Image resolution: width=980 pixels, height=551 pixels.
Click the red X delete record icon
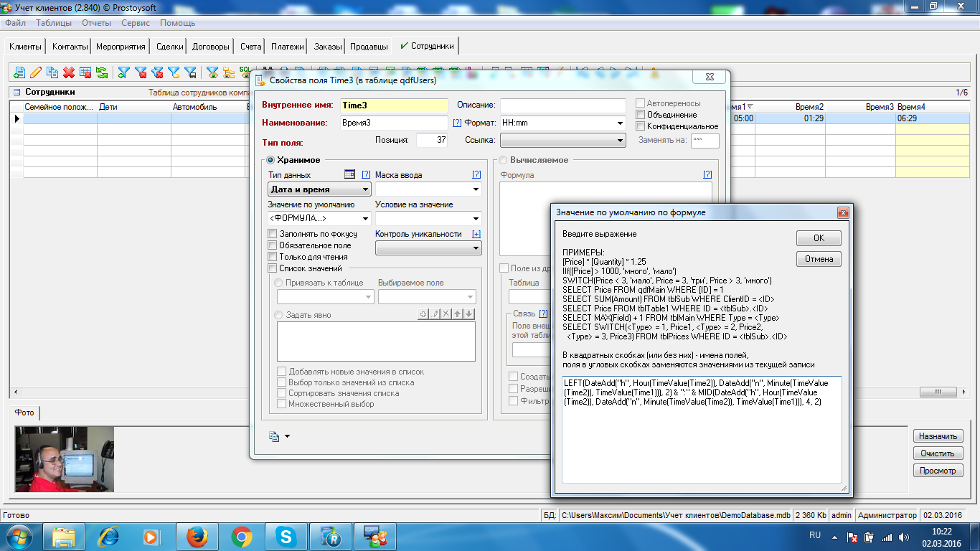click(69, 72)
